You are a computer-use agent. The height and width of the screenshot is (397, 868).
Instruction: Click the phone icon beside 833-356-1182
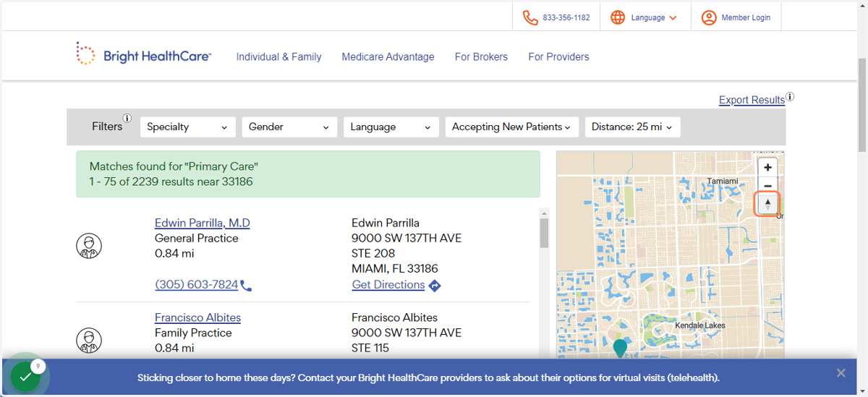point(530,17)
